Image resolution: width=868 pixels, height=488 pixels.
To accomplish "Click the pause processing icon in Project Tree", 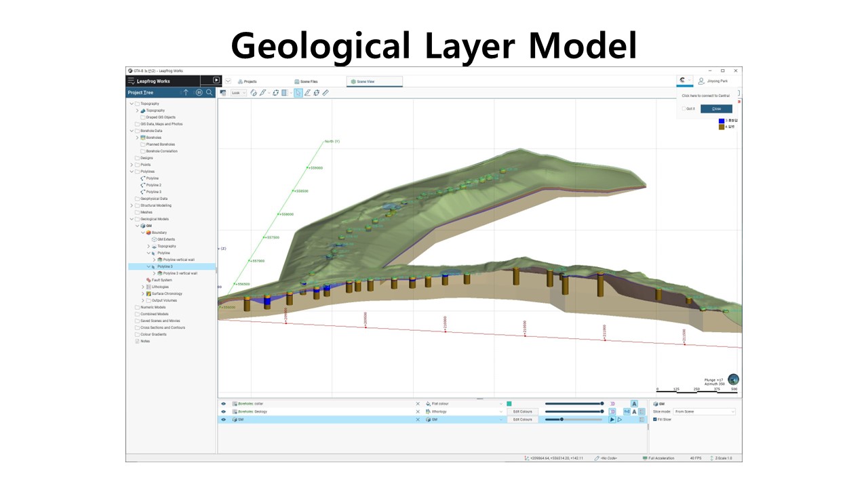I will (199, 93).
